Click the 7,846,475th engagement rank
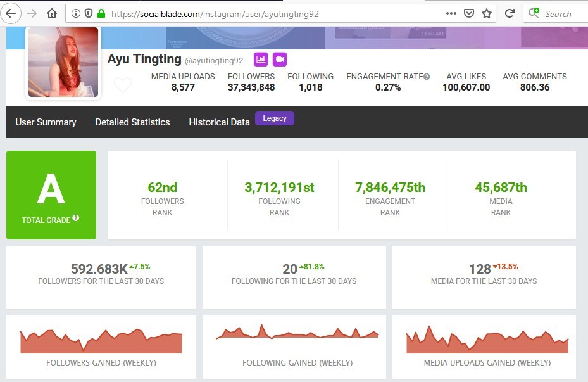This screenshot has width=588, height=382. click(x=390, y=188)
